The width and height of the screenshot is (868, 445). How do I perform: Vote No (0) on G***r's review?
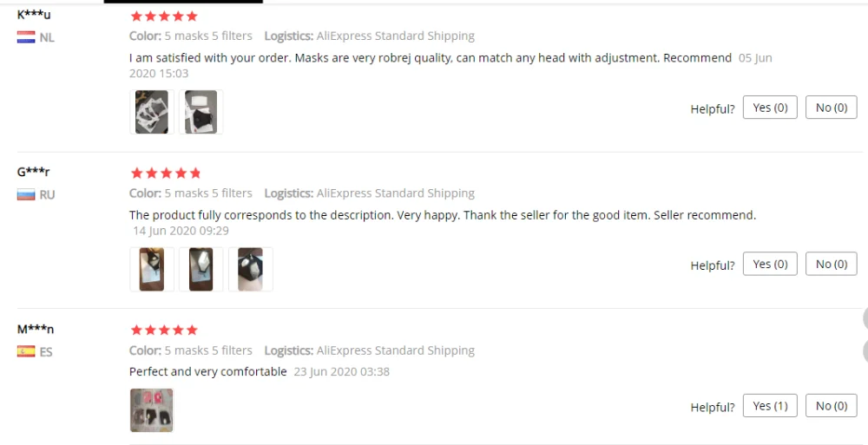coord(832,264)
